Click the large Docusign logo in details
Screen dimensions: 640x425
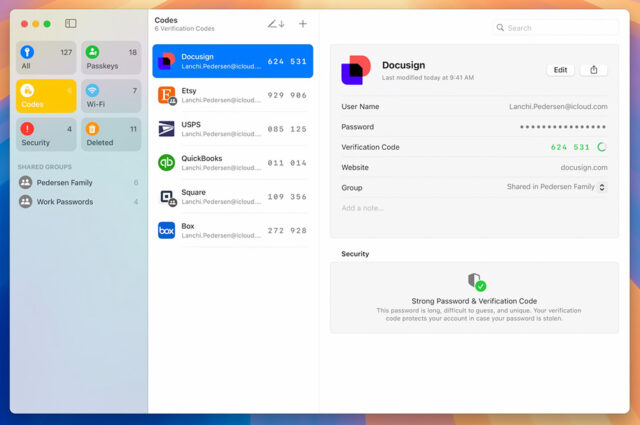pos(356,70)
